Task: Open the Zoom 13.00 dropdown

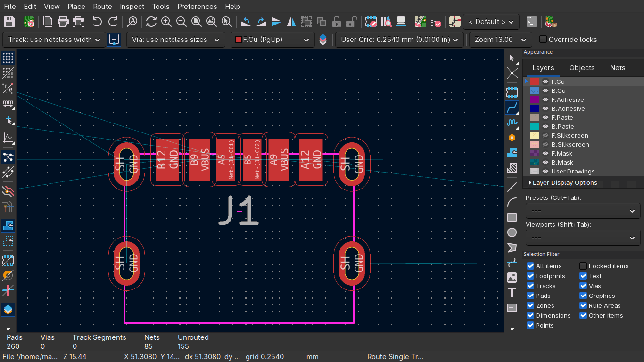Action: click(501, 40)
